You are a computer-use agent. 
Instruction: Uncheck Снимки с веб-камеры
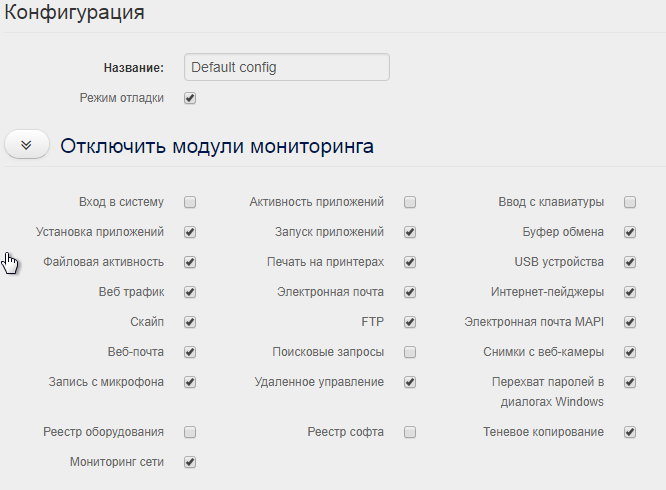[x=630, y=352]
